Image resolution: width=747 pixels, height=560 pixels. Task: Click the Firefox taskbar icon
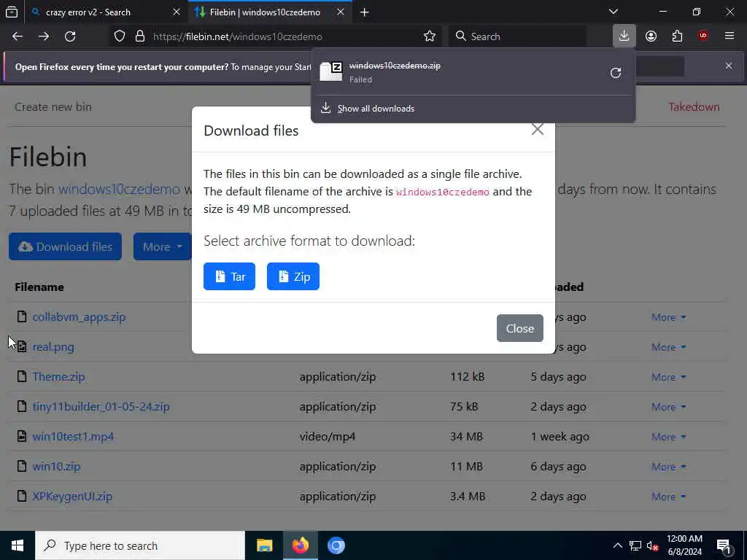click(x=300, y=545)
